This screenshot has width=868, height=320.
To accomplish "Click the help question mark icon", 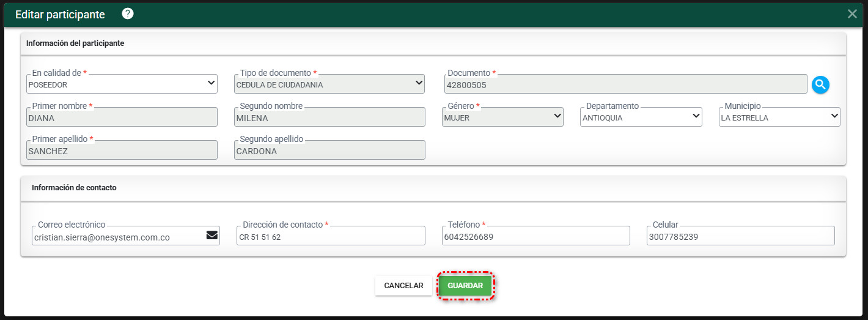I will click(128, 14).
